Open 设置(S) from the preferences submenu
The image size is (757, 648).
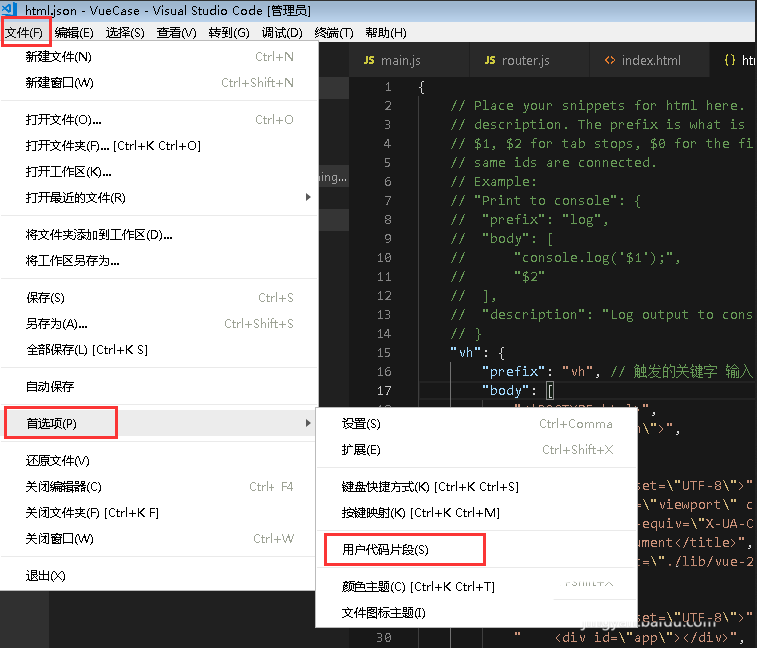[x=477, y=424]
